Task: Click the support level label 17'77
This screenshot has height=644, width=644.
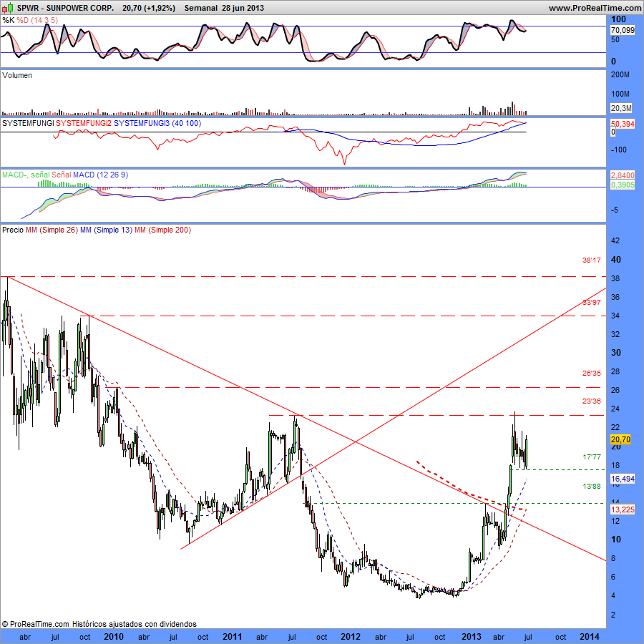Action: tap(592, 457)
